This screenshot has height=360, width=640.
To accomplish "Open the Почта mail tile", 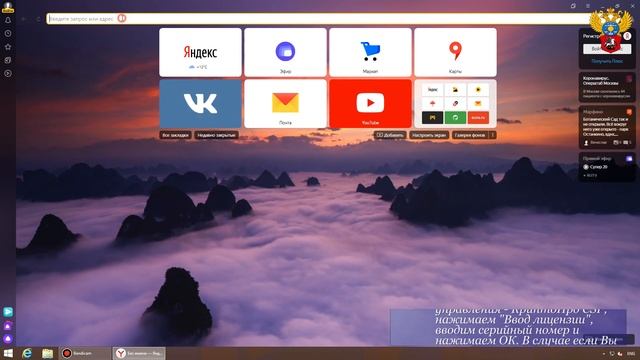I will (285, 104).
